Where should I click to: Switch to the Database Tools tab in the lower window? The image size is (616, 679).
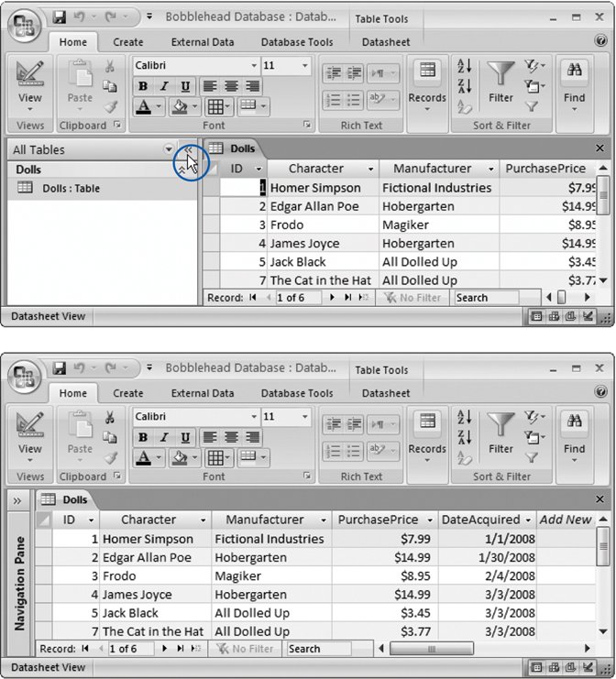296,393
